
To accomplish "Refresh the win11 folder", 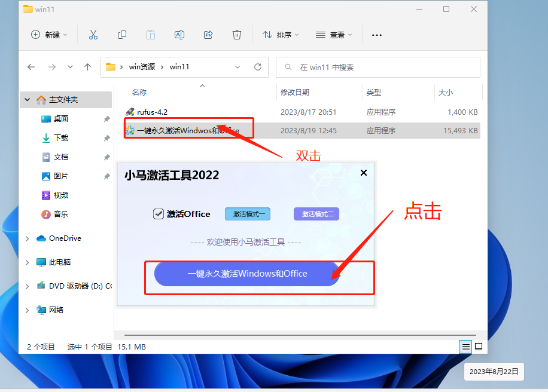I will pyautogui.click(x=258, y=67).
